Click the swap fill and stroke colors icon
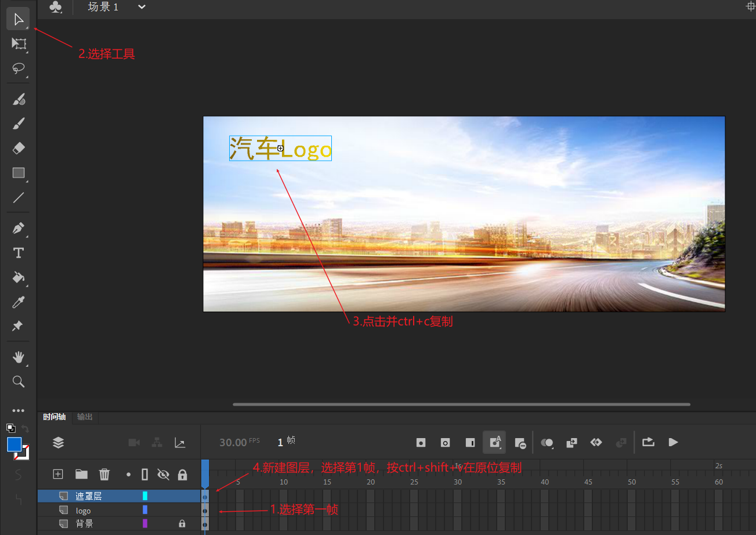The height and width of the screenshot is (535, 756). 26,429
